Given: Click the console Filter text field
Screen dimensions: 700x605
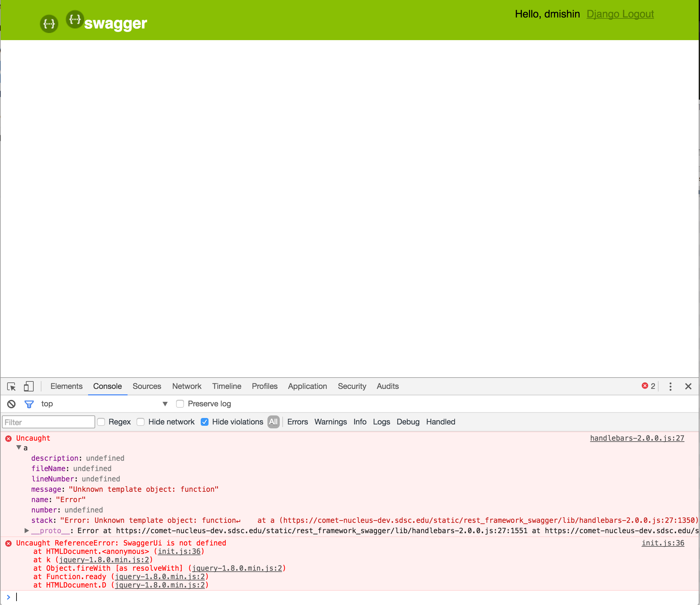Looking at the screenshot, I should pos(48,422).
